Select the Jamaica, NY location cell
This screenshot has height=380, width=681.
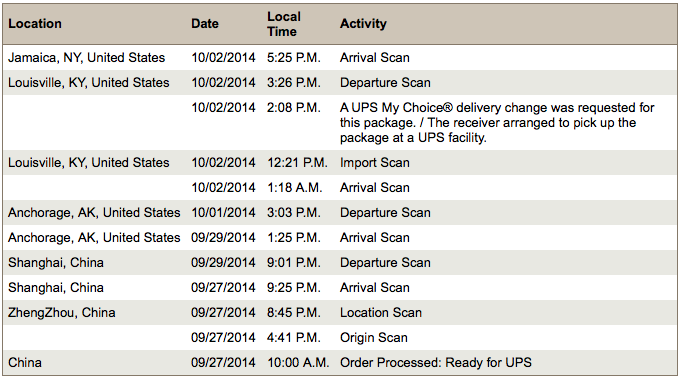(86, 57)
